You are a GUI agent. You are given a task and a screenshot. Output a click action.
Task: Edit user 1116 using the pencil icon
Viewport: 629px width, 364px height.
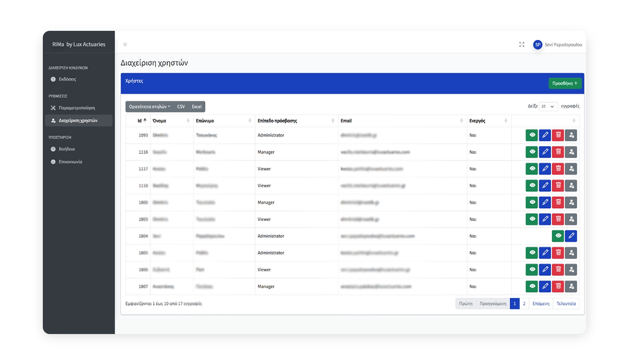pos(545,152)
